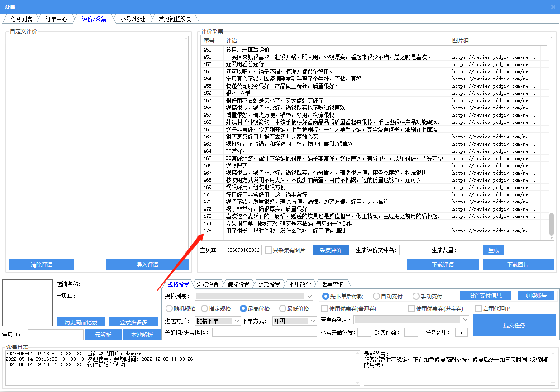
Task: Switch to the 任务列表 tab
Action: pyautogui.click(x=21, y=19)
